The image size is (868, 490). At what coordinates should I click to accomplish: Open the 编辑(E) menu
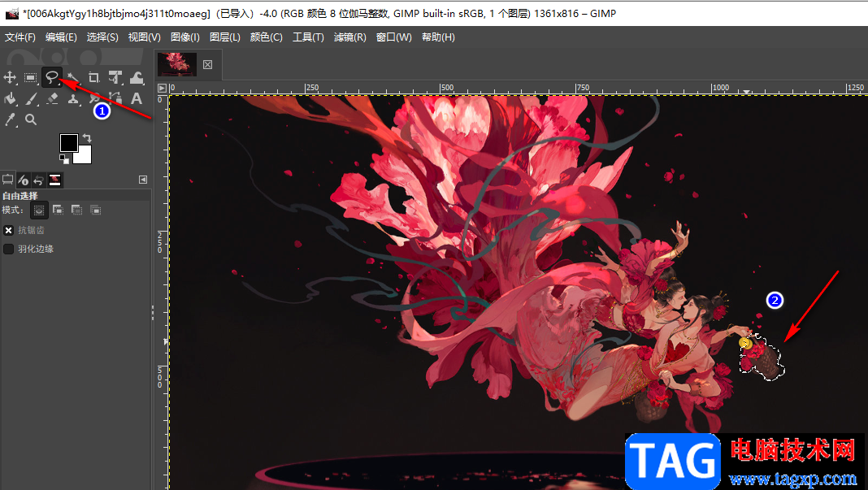coord(61,37)
